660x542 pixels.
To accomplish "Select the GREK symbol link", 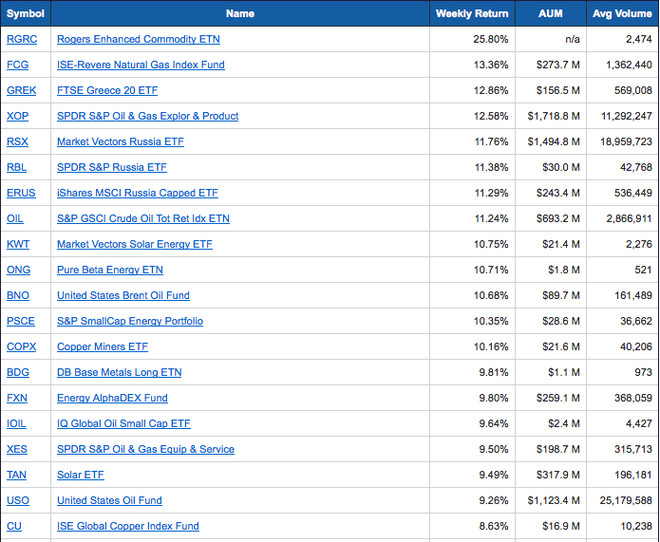I will tap(21, 90).
